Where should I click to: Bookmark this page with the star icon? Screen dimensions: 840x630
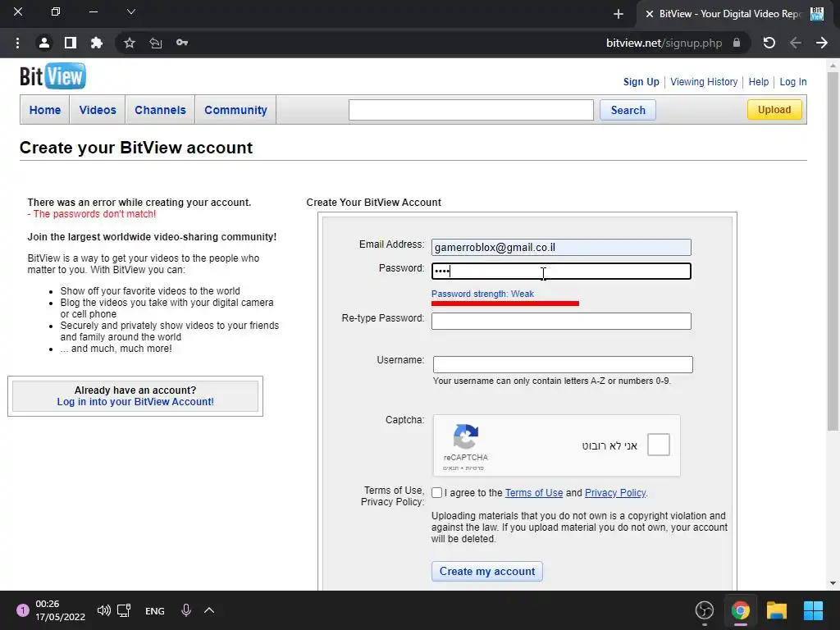[x=129, y=43]
